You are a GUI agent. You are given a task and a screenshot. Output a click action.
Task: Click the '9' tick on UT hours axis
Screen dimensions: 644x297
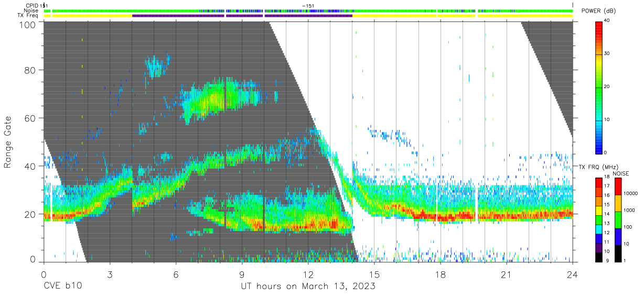tap(242, 274)
